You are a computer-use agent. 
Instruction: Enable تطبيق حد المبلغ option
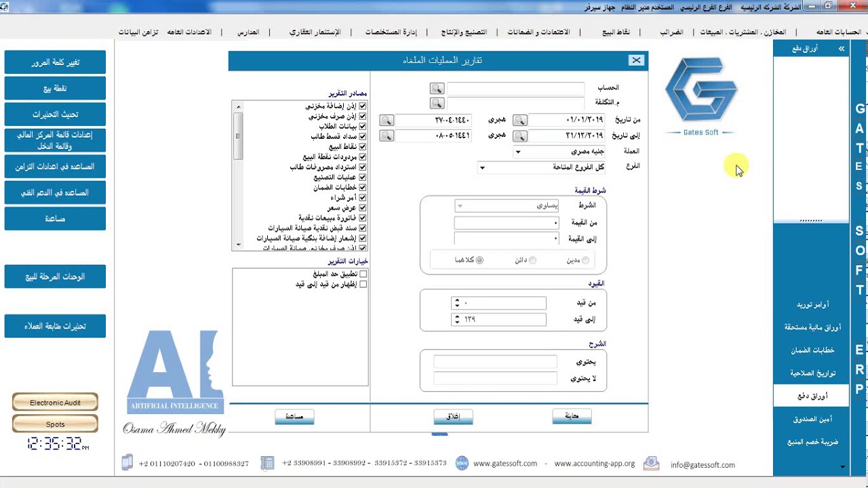coord(363,274)
